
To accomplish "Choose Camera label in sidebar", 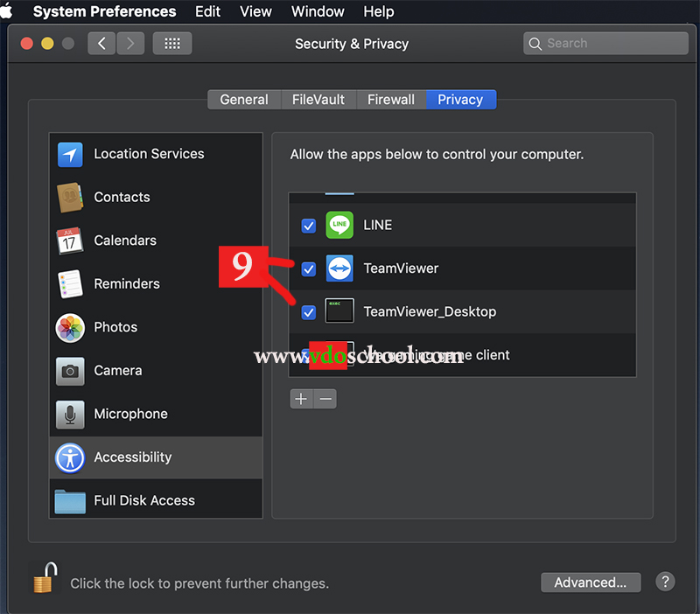I will [118, 370].
